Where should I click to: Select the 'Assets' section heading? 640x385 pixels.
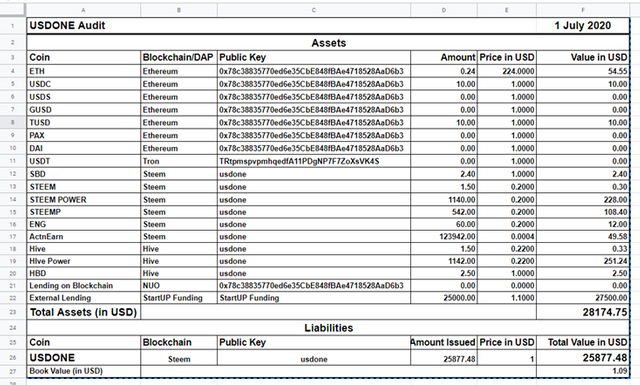pyautogui.click(x=328, y=43)
